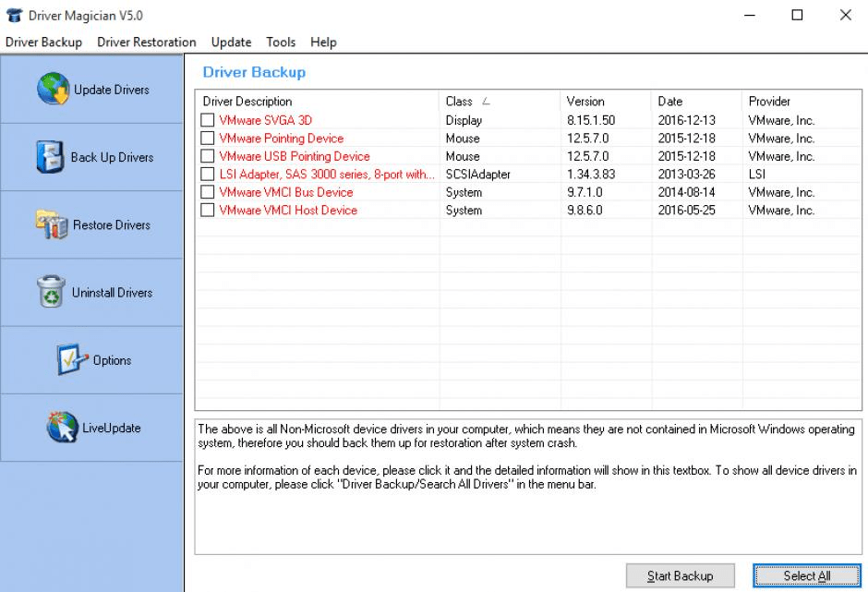
Task: Click the Uninstall Drivers recycle bin icon
Action: (51, 292)
